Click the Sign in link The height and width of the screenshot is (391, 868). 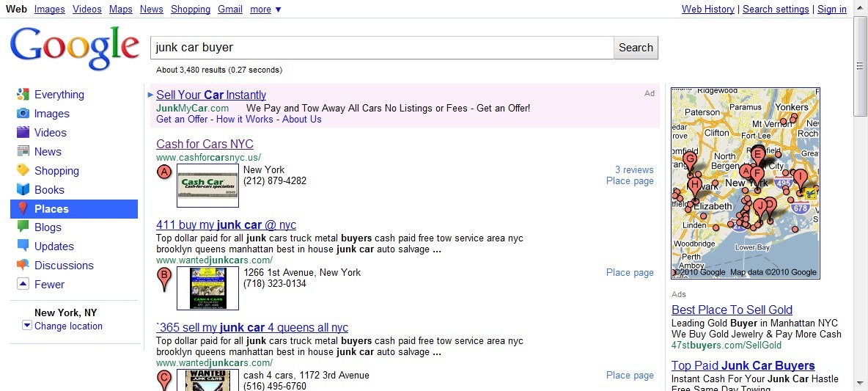click(x=832, y=10)
